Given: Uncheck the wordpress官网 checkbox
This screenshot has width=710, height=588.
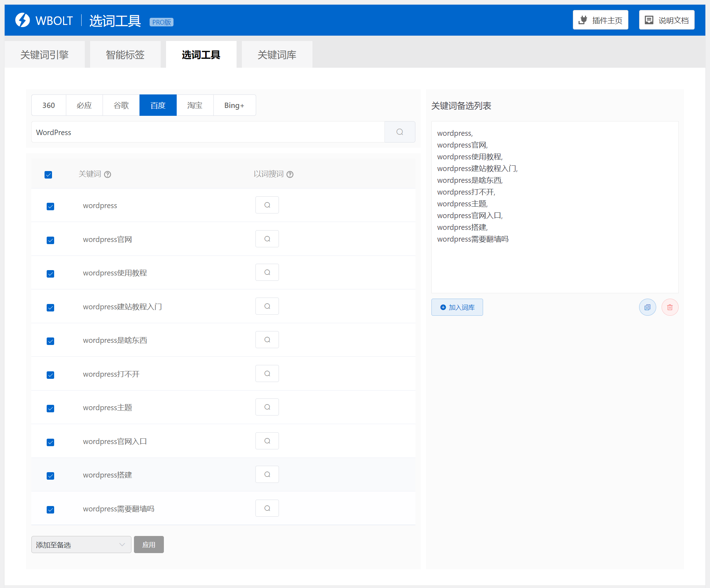Looking at the screenshot, I should (x=51, y=240).
